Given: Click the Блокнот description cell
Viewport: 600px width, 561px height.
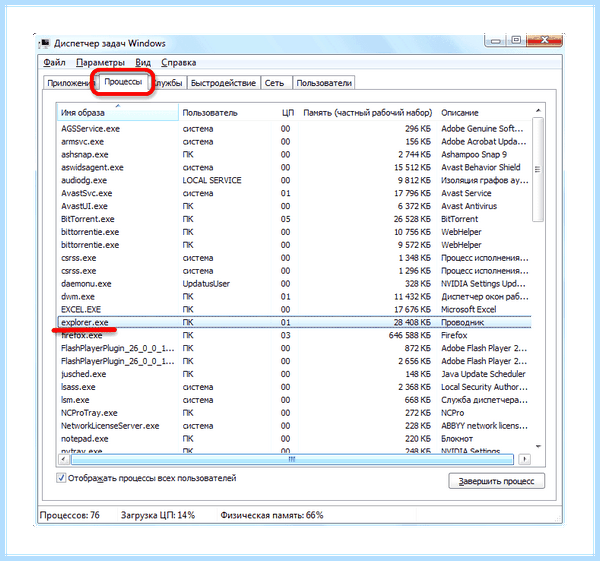Looking at the screenshot, I should click(457, 439).
